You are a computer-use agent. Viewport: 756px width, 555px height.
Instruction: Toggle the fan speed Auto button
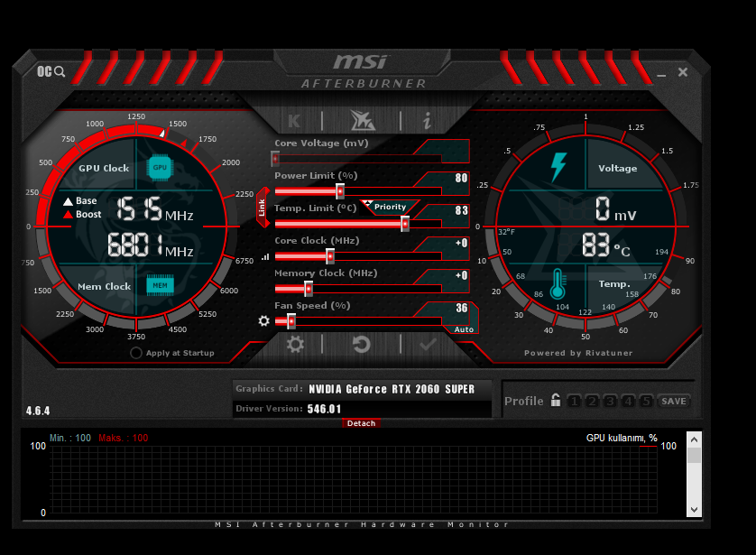tap(464, 329)
